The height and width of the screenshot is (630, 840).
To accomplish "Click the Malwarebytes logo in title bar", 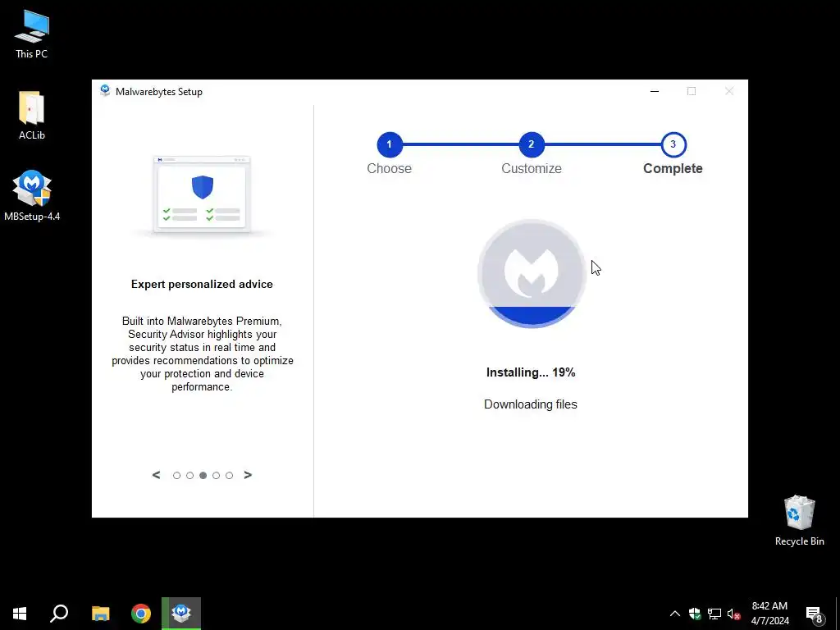I will pyautogui.click(x=105, y=90).
